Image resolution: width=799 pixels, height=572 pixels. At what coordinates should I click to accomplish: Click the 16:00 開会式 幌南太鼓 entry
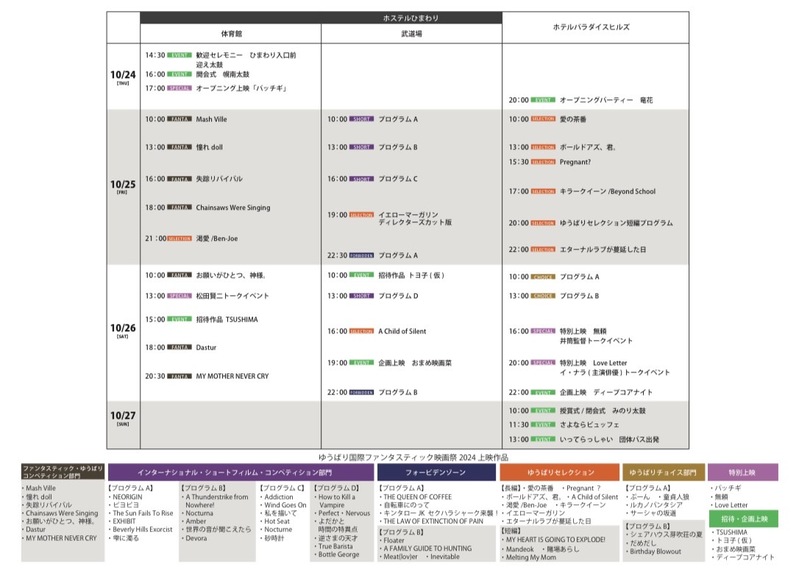pyautogui.click(x=197, y=74)
